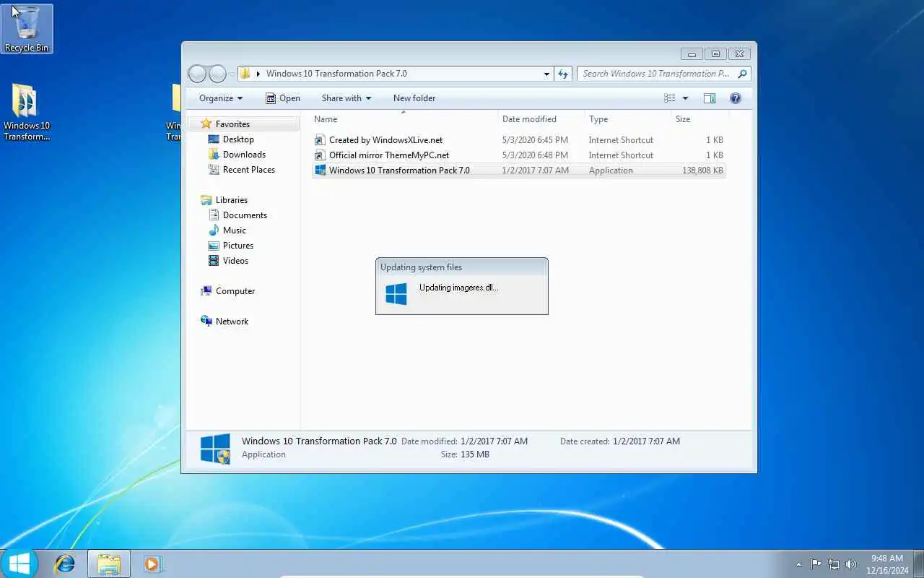Click the Back navigation arrow
The width and height of the screenshot is (924, 578).
click(x=197, y=74)
